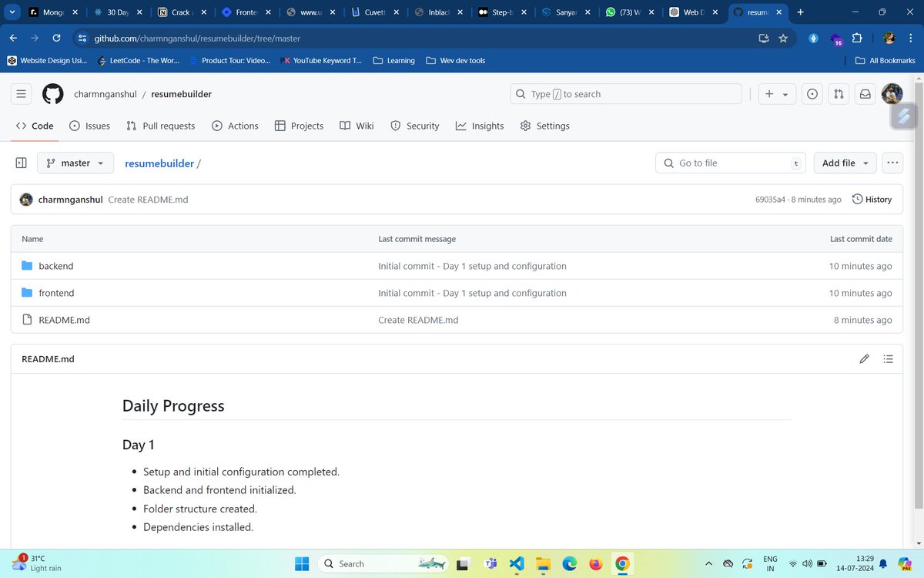
Task: Open the Insights tab
Action: (479, 126)
